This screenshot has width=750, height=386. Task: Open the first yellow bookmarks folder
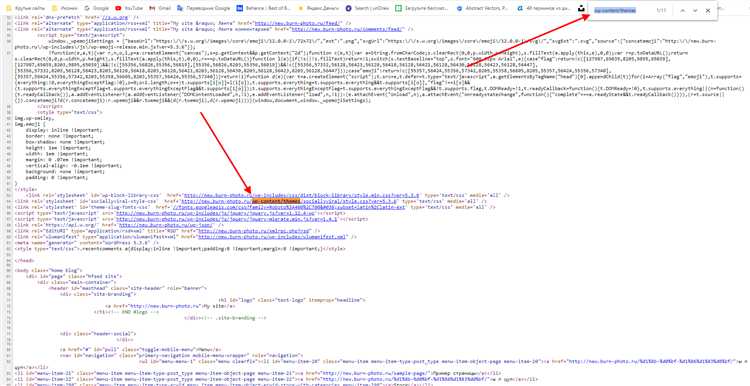pyautogui.click(x=24, y=9)
